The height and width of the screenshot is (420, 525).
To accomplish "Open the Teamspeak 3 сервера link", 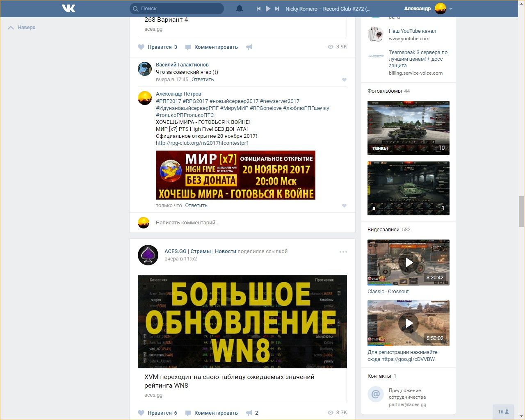I will click(x=418, y=59).
